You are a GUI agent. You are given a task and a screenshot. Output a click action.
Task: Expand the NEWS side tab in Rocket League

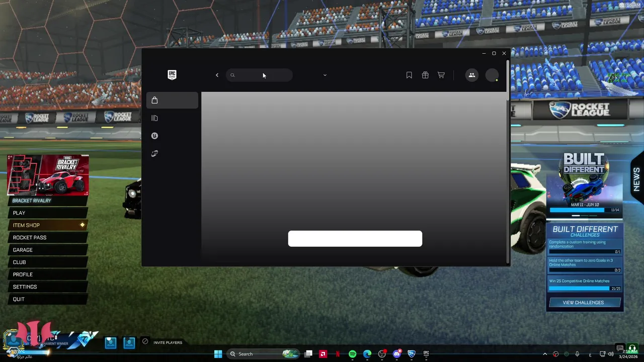(636, 178)
